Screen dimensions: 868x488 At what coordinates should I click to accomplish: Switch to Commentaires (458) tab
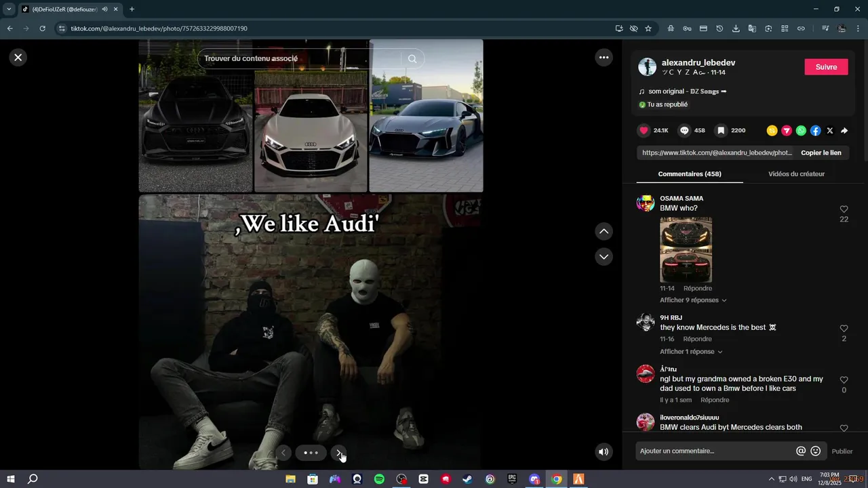pyautogui.click(x=690, y=174)
